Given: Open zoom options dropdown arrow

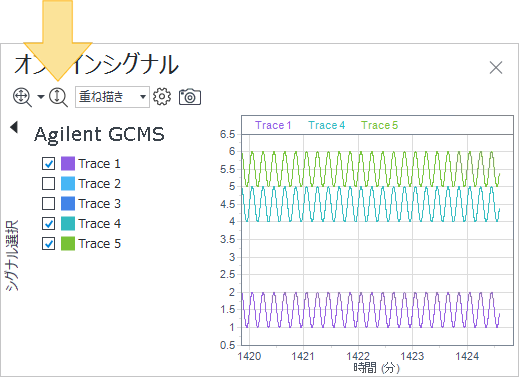Looking at the screenshot, I should tap(41, 97).
